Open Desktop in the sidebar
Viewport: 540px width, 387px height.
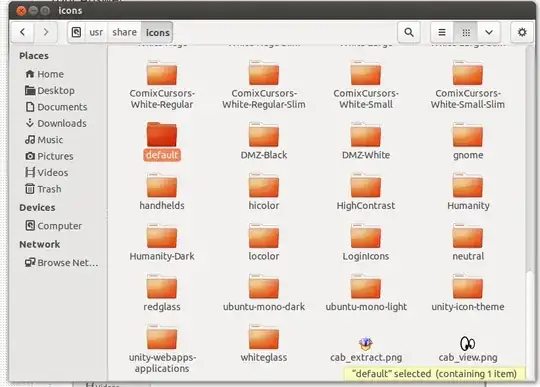50,91
